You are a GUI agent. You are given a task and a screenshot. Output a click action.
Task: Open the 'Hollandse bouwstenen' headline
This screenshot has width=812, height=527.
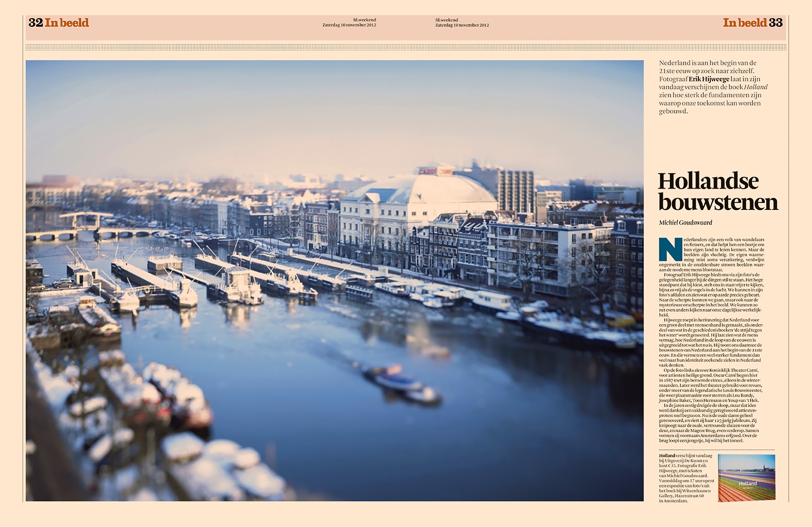(716, 190)
